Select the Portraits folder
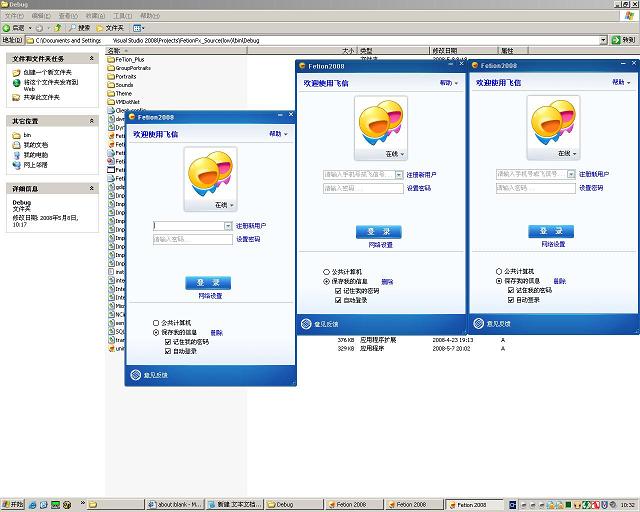 click(x=122, y=76)
